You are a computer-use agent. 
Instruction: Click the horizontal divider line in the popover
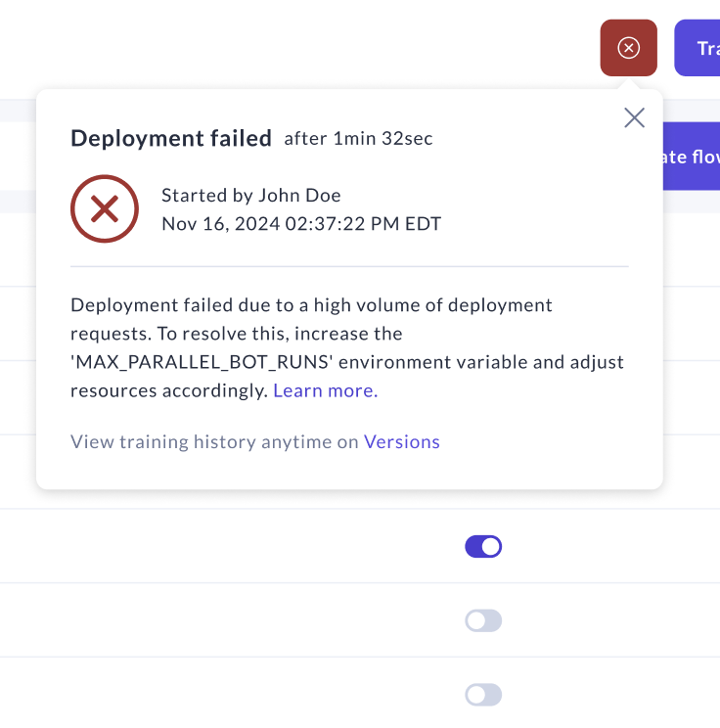(349, 266)
